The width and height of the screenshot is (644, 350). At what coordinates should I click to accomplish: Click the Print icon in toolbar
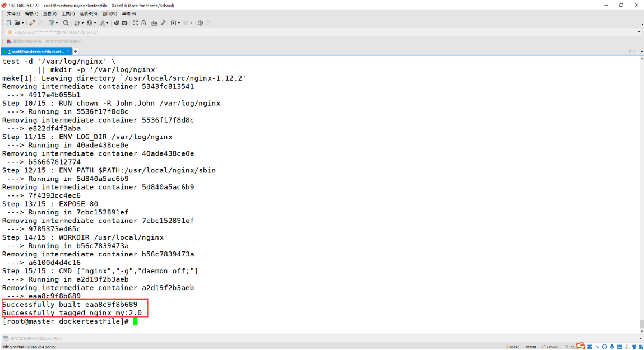[77, 23]
